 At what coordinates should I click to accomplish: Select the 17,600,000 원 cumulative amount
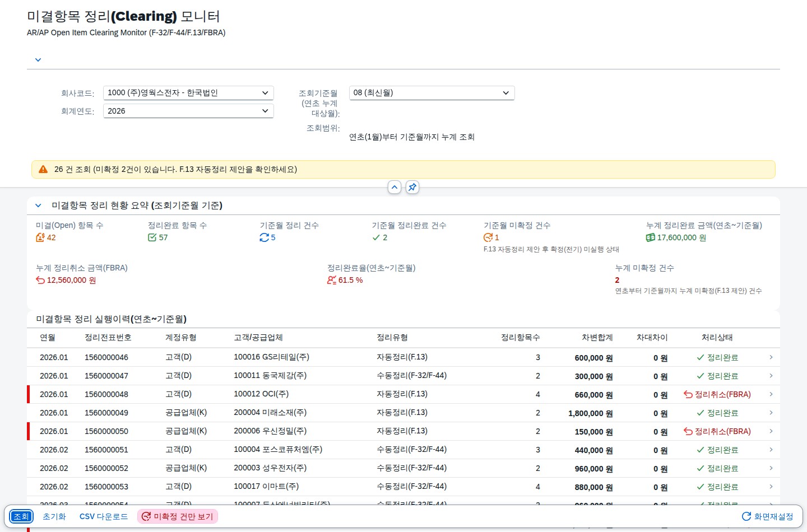coord(681,237)
